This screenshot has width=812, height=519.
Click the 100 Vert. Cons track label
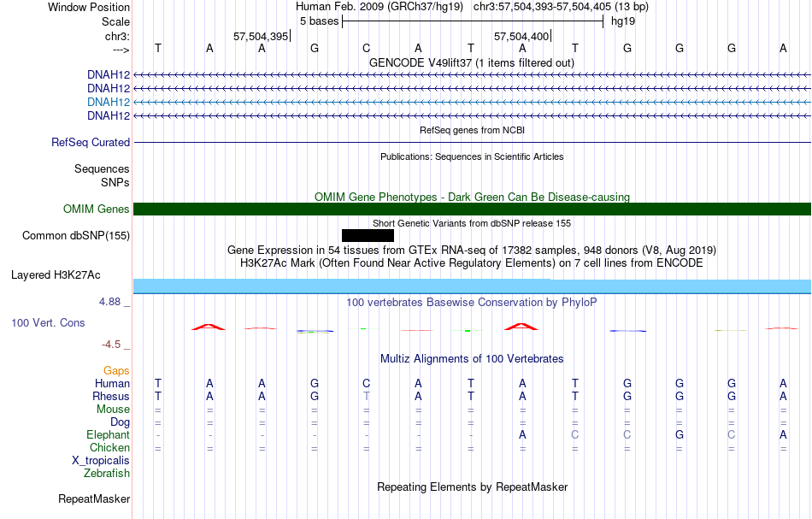48,322
